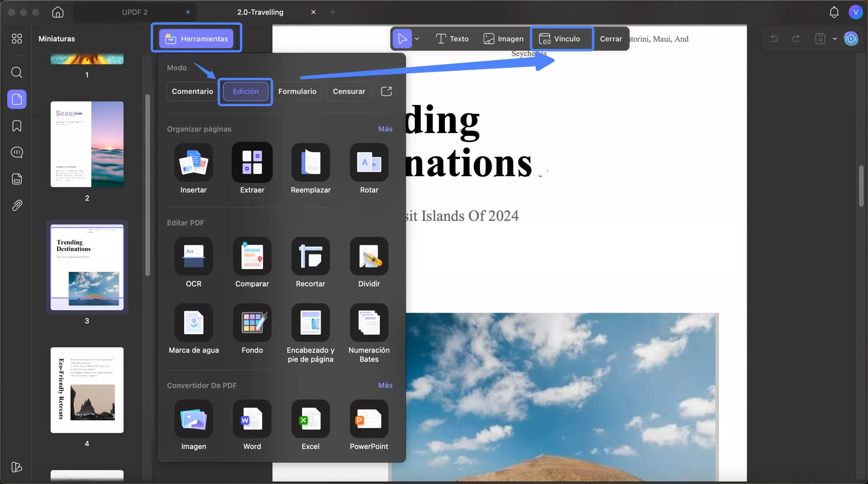Open the Marca de agua tool

(194, 329)
